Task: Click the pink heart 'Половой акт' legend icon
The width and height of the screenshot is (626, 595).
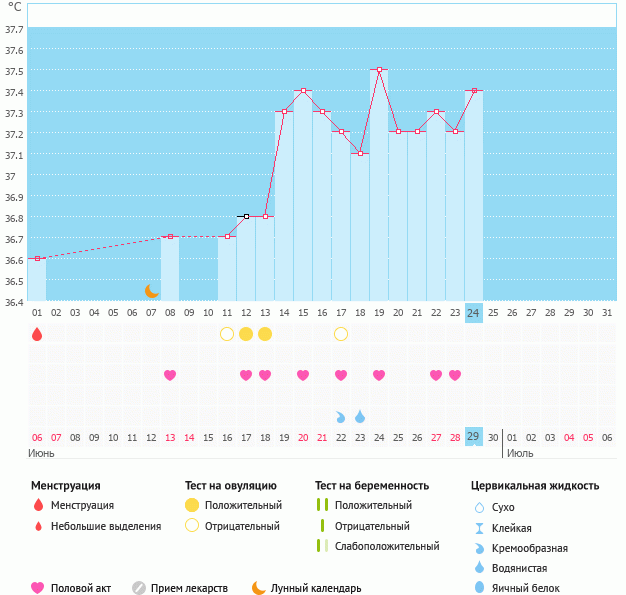Action: coord(38,588)
